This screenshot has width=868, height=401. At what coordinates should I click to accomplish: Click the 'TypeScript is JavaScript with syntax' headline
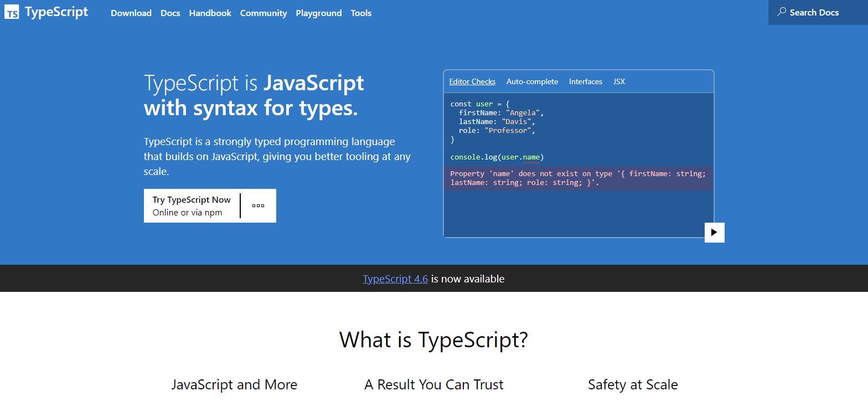tap(254, 95)
